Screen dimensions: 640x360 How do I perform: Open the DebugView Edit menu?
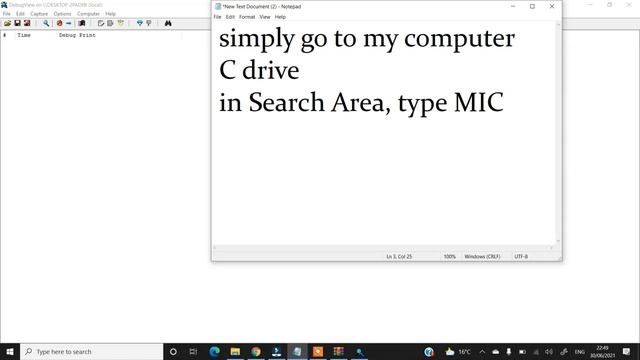pyautogui.click(x=20, y=14)
